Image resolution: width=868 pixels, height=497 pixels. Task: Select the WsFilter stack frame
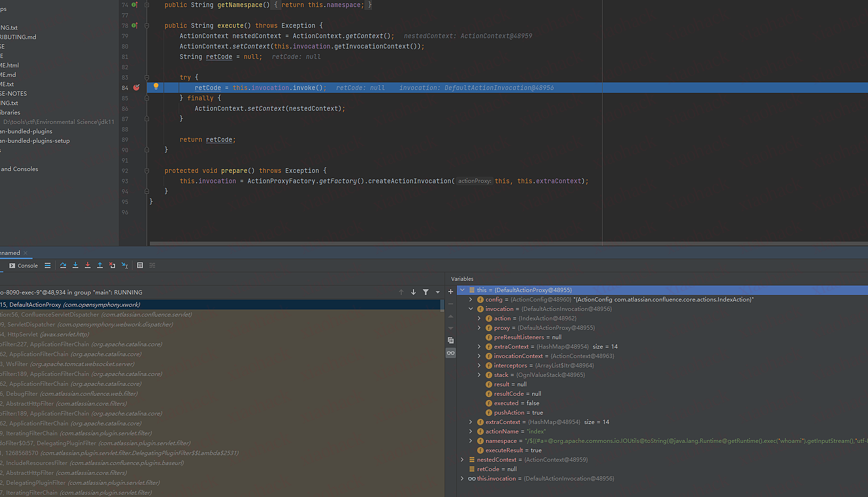220,364
